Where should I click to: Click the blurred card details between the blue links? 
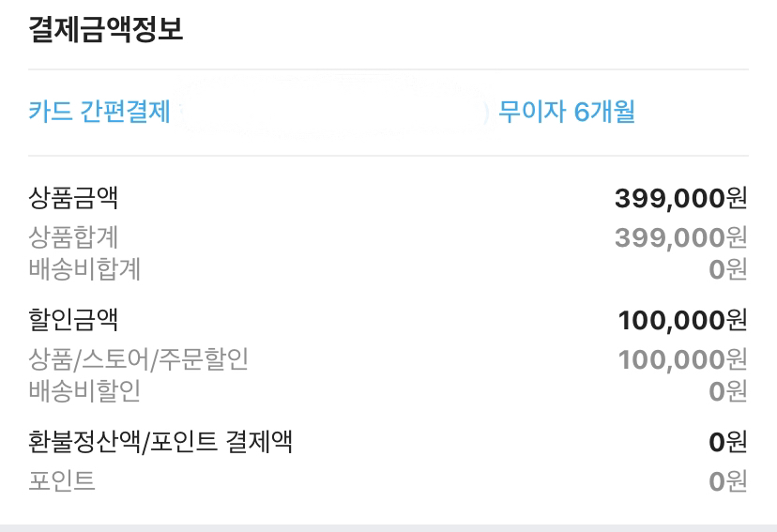[x=333, y=113]
